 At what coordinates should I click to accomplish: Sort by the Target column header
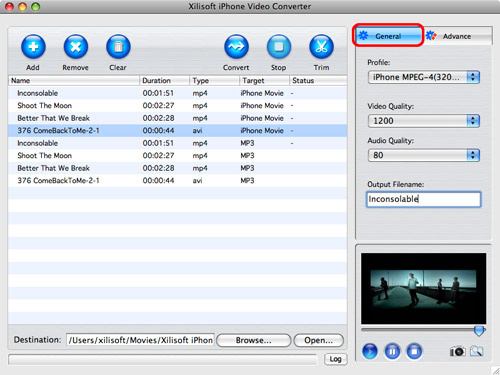tap(264, 80)
